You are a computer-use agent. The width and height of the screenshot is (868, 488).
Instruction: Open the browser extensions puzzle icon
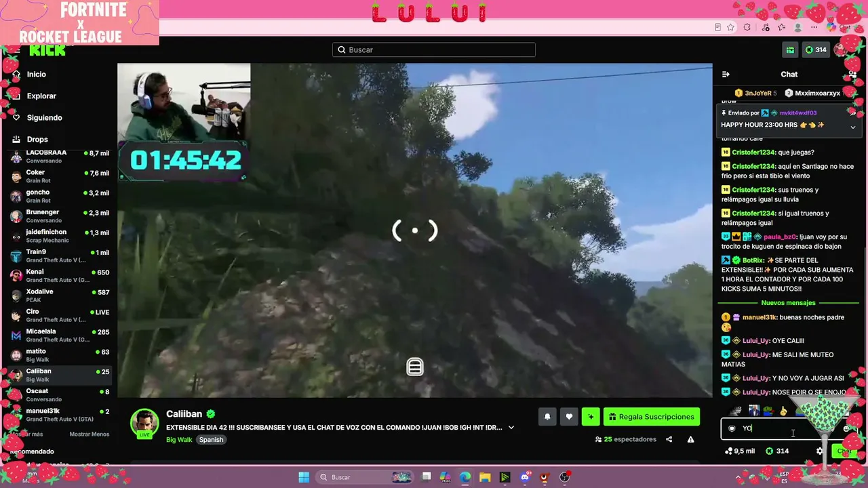click(747, 27)
